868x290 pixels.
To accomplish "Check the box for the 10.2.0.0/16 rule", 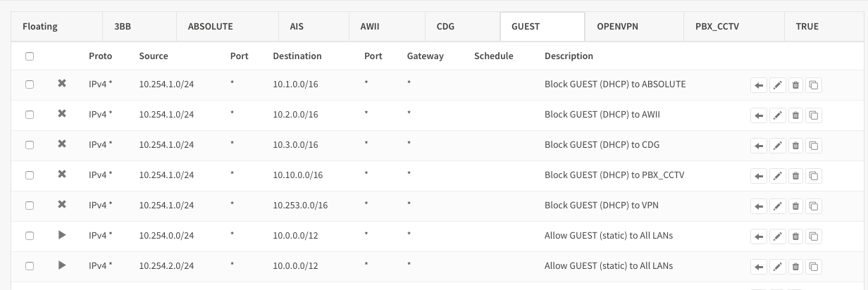I will (x=30, y=115).
